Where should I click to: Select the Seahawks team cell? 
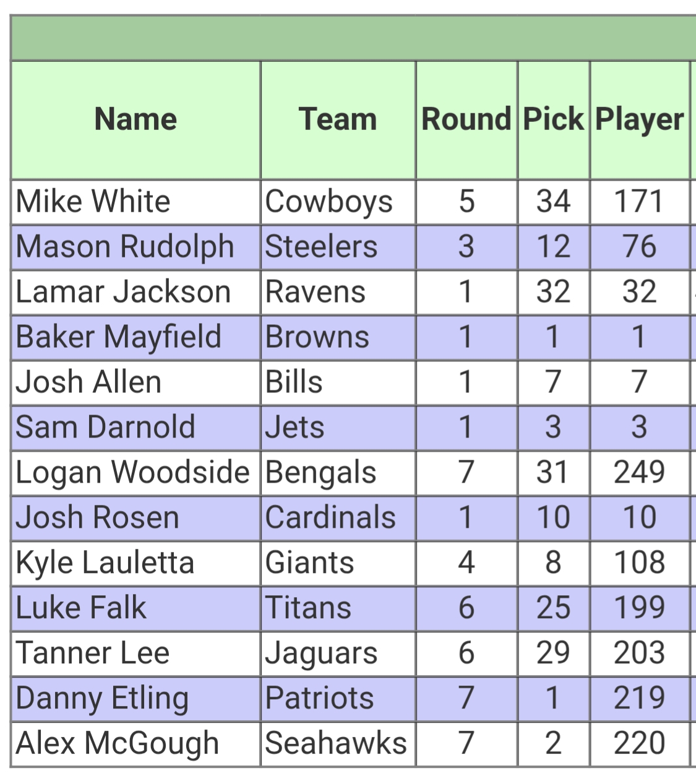tap(336, 744)
